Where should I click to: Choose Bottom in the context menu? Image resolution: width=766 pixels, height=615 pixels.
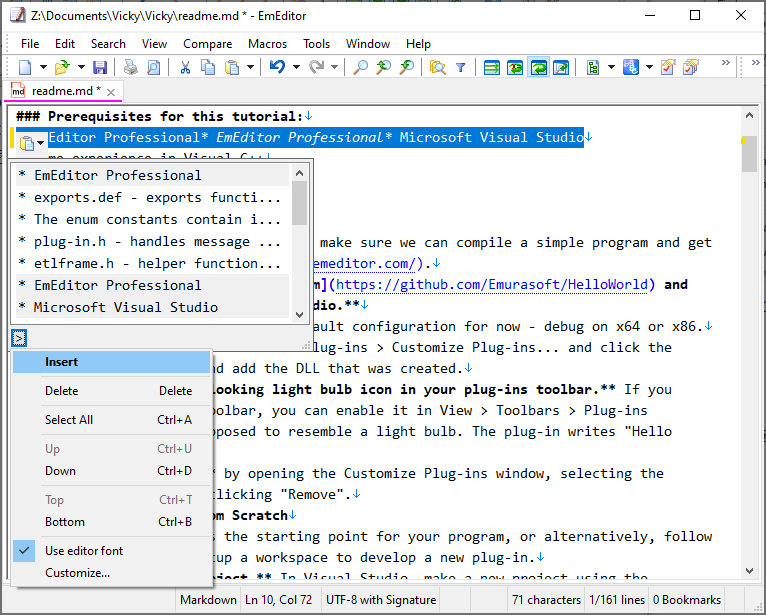click(111, 522)
